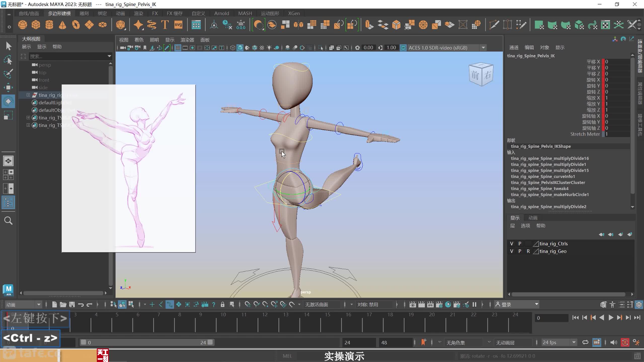This screenshot has width=644, height=362.
Task: Click the magnifier search icon in left sidebar
Action: click(x=8, y=220)
